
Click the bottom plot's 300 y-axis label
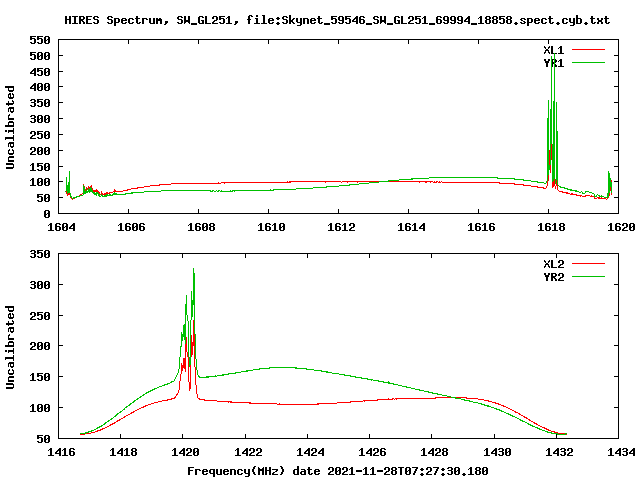point(40,285)
